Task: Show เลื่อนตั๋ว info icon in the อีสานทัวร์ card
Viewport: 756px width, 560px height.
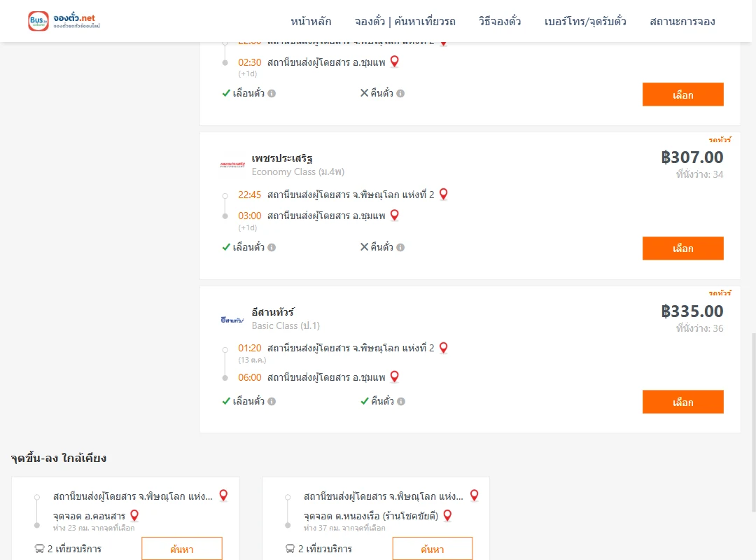Action: click(272, 401)
